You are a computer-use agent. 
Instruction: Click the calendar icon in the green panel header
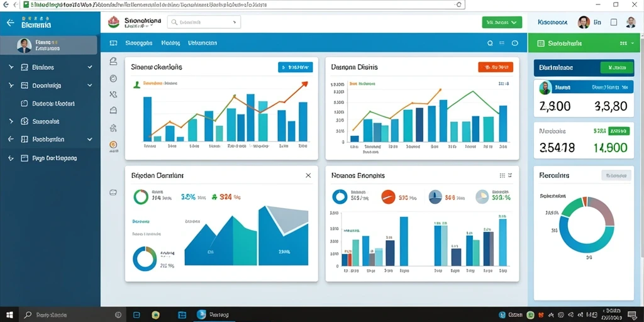click(541, 43)
